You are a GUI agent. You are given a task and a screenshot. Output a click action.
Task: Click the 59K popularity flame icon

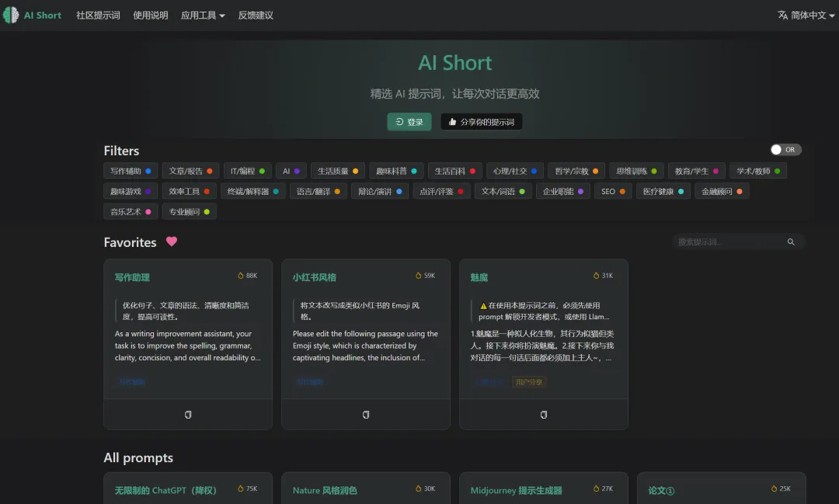[x=419, y=276]
